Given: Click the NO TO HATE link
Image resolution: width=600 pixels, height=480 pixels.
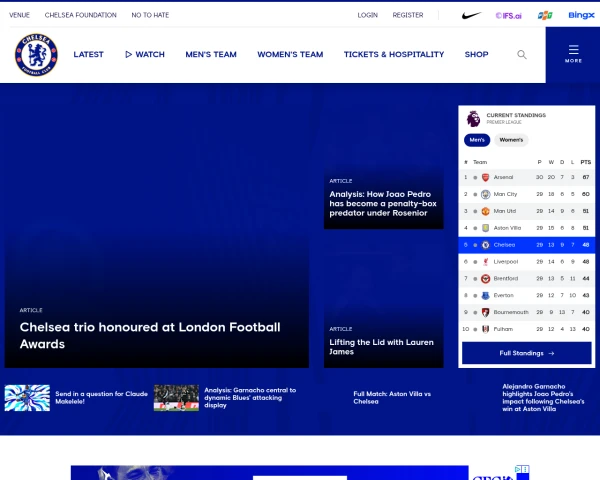Looking at the screenshot, I should pyautogui.click(x=150, y=15).
